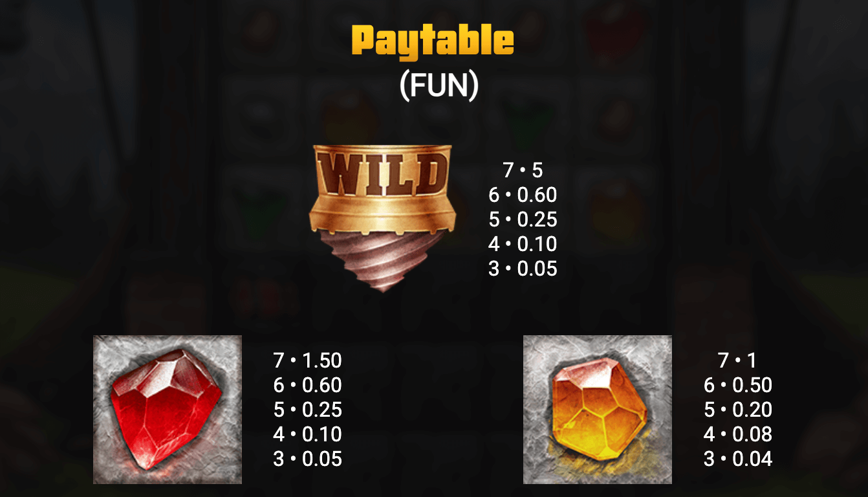The width and height of the screenshot is (868, 497).
Task: Click the Wild payout line 4 • 0.10
Action: [523, 244]
